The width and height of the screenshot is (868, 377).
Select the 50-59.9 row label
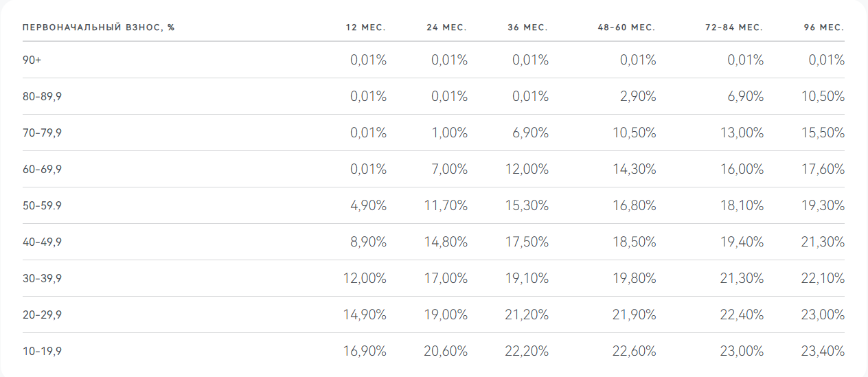point(43,205)
